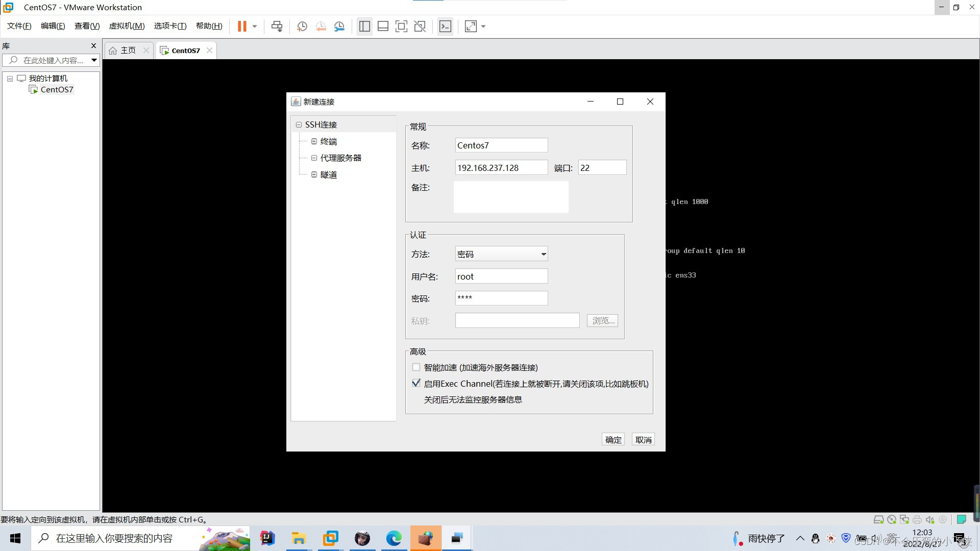Click the 端口 field showing 22
The height and width of the screenshot is (551, 980).
pyautogui.click(x=602, y=167)
